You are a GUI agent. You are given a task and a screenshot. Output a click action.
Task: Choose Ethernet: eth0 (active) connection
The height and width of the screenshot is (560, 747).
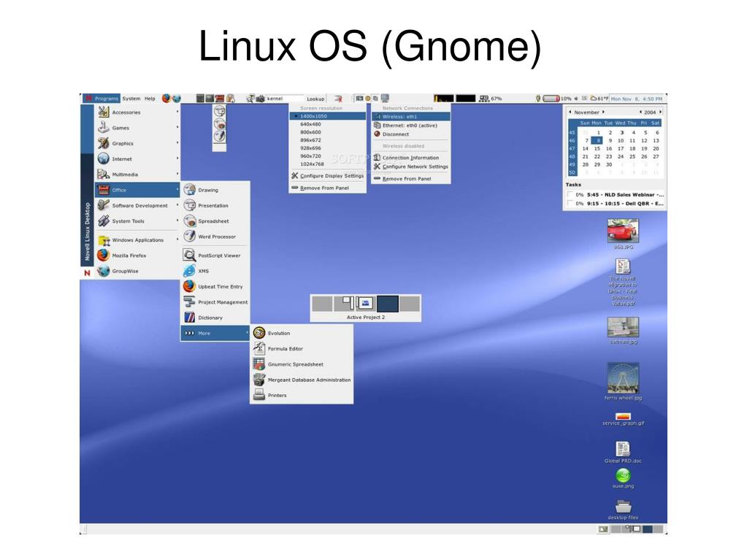coord(410,126)
